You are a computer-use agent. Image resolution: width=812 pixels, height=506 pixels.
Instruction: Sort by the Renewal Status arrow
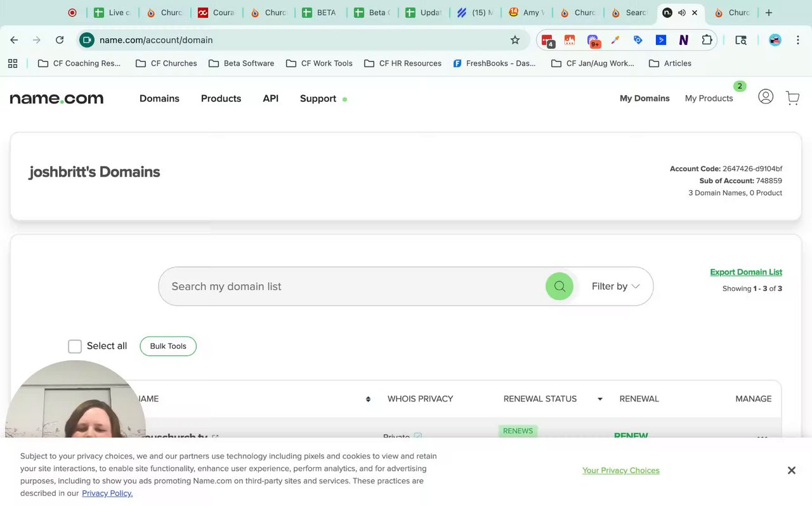599,399
